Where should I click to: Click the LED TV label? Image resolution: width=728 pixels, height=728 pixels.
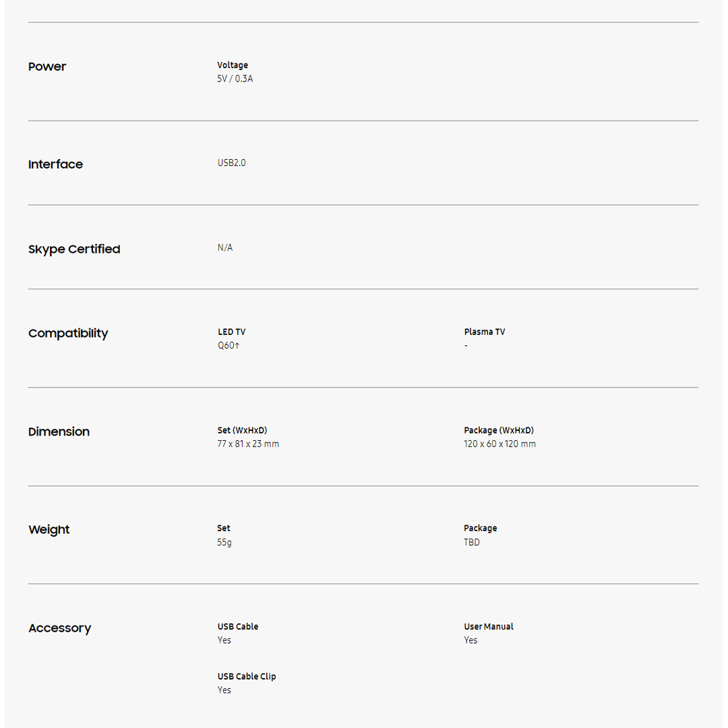pyautogui.click(x=231, y=332)
